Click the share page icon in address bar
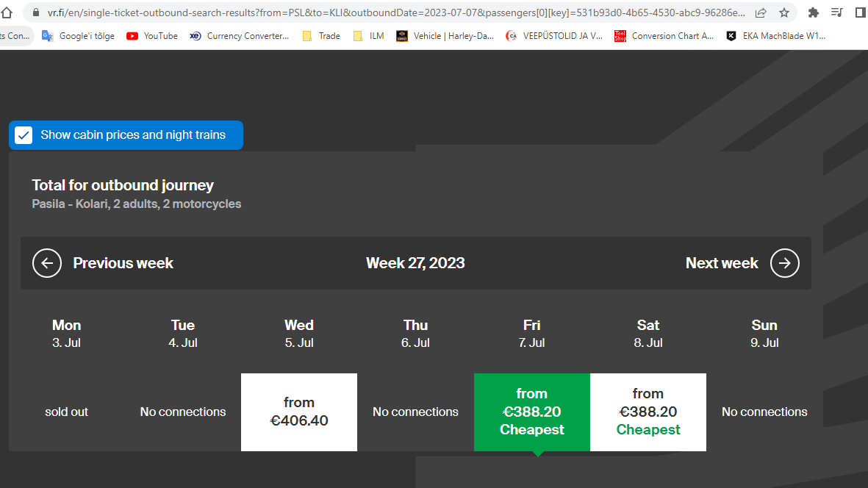This screenshot has height=488, width=868. click(x=761, y=12)
